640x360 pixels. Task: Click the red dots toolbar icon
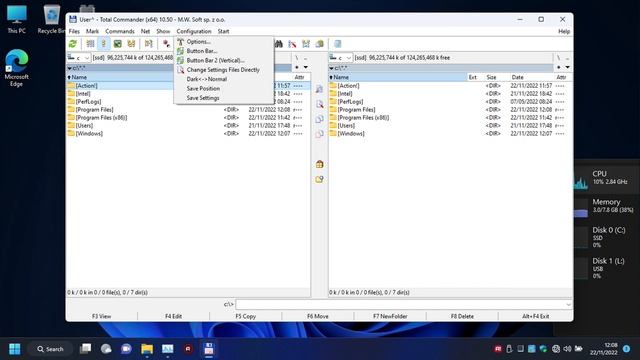(166, 44)
